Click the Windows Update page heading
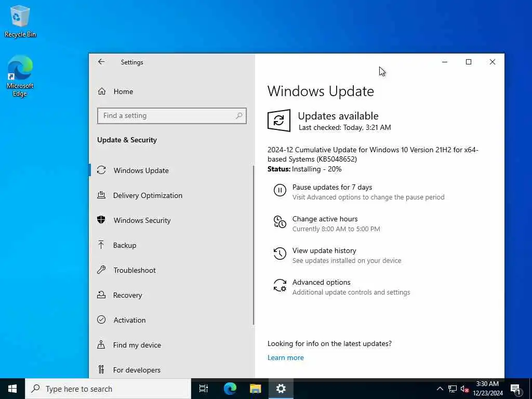Screen dimensions: 532x399 pos(321,91)
